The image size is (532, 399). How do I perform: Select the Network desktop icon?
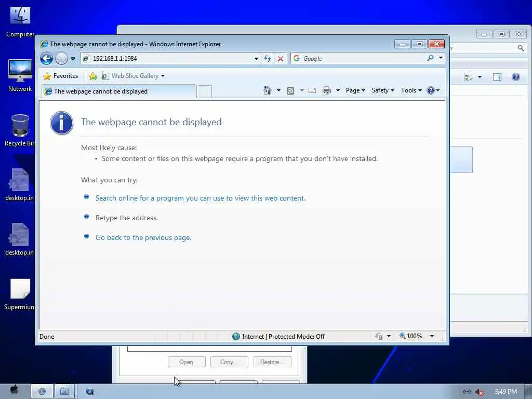click(x=20, y=75)
